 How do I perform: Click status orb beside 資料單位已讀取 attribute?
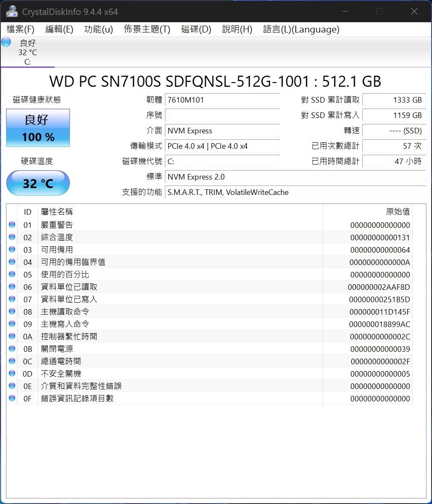12,287
